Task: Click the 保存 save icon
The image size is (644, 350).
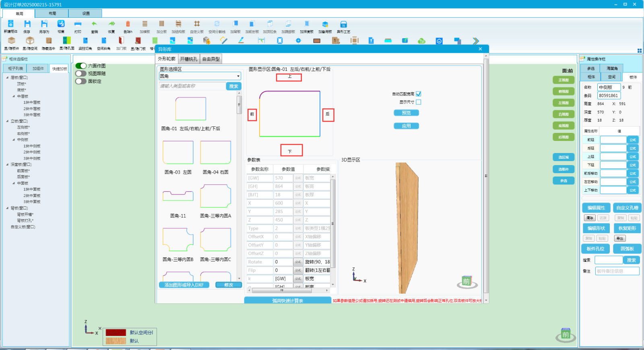Action: pyautogui.click(x=27, y=25)
